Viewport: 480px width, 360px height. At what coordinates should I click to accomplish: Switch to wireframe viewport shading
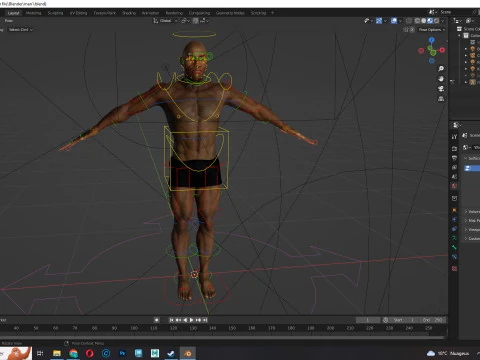point(417,21)
